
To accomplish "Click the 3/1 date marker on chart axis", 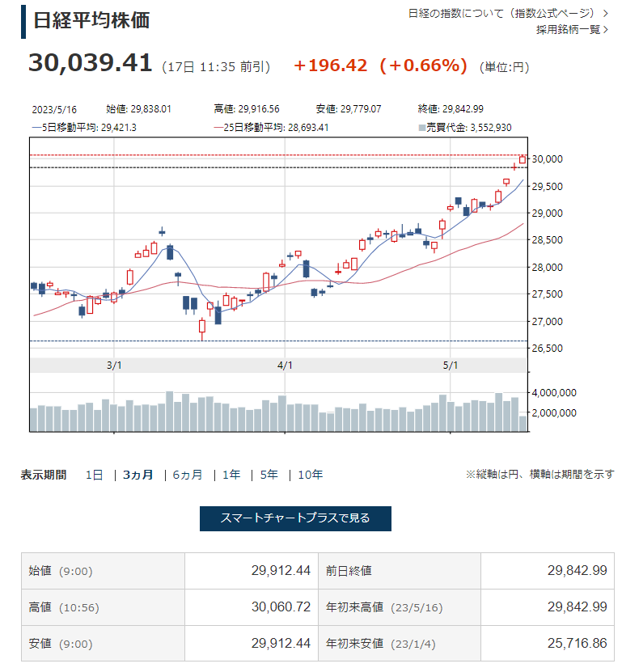I will (x=114, y=366).
